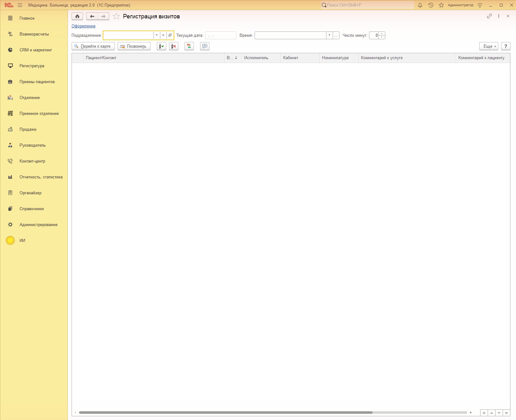Go to the home page button
The height and width of the screenshot is (420, 516).
(77, 16)
